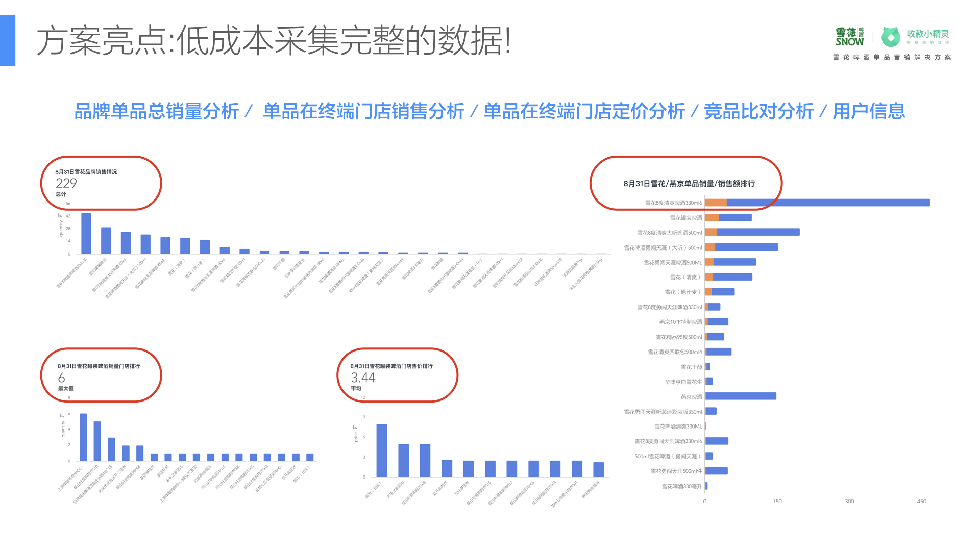
Task: Click the 雪花清爽四联包500ml4 row label
Action: coord(675,352)
